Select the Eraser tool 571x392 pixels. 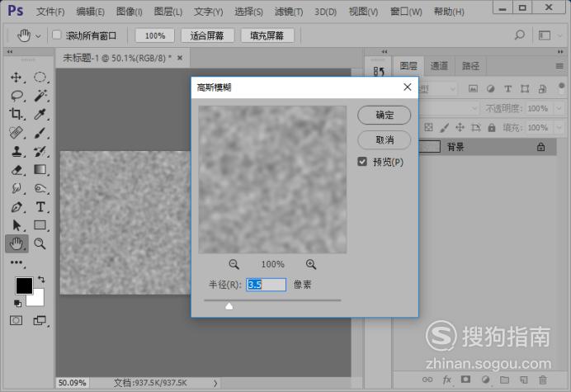tap(16, 169)
